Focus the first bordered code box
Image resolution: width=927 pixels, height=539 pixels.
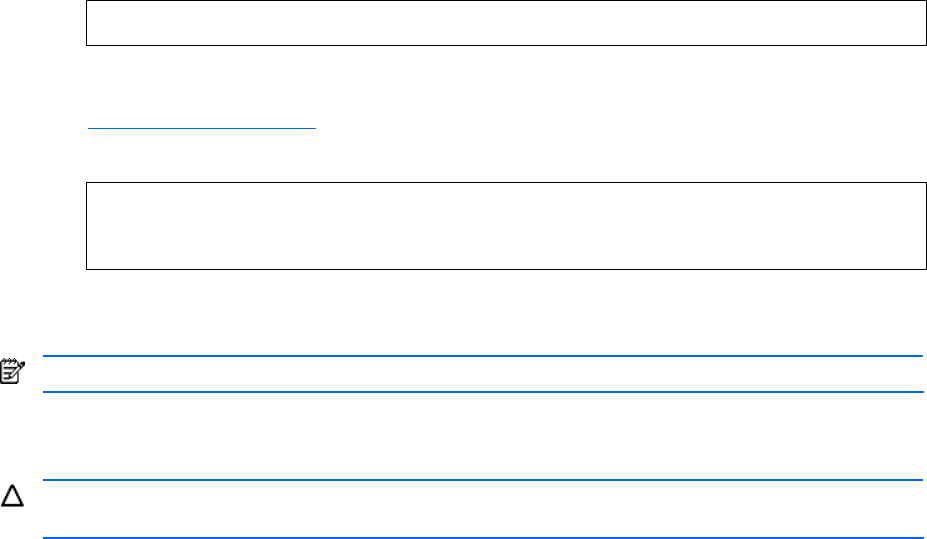click(506, 23)
